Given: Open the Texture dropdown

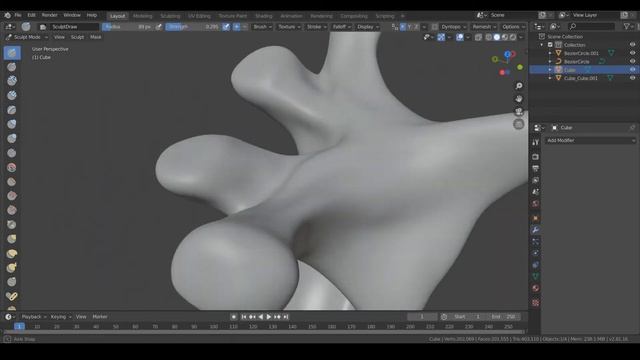Looking at the screenshot, I should tap(289, 27).
